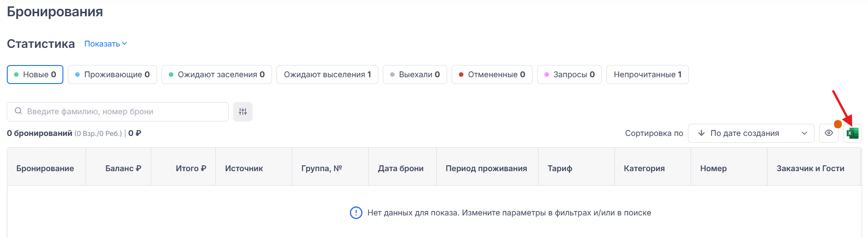The height and width of the screenshot is (238, 868).
Task: Click chevron of the sort dropdown
Action: tap(804, 133)
